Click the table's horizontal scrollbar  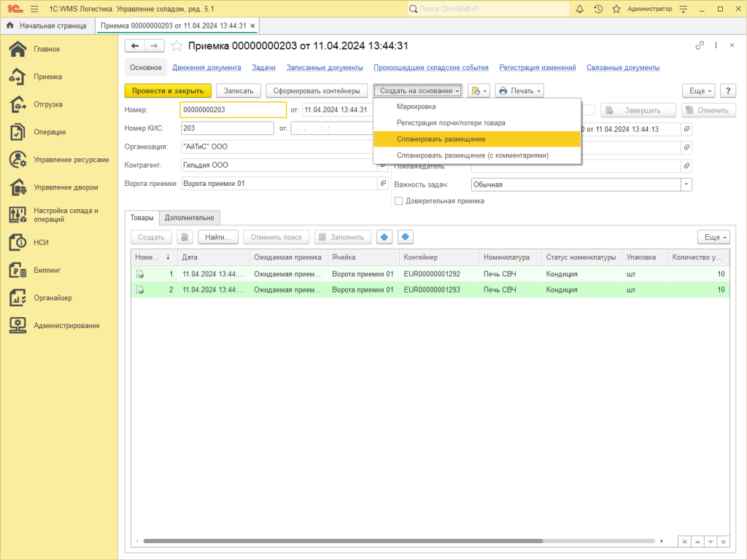[343, 541]
